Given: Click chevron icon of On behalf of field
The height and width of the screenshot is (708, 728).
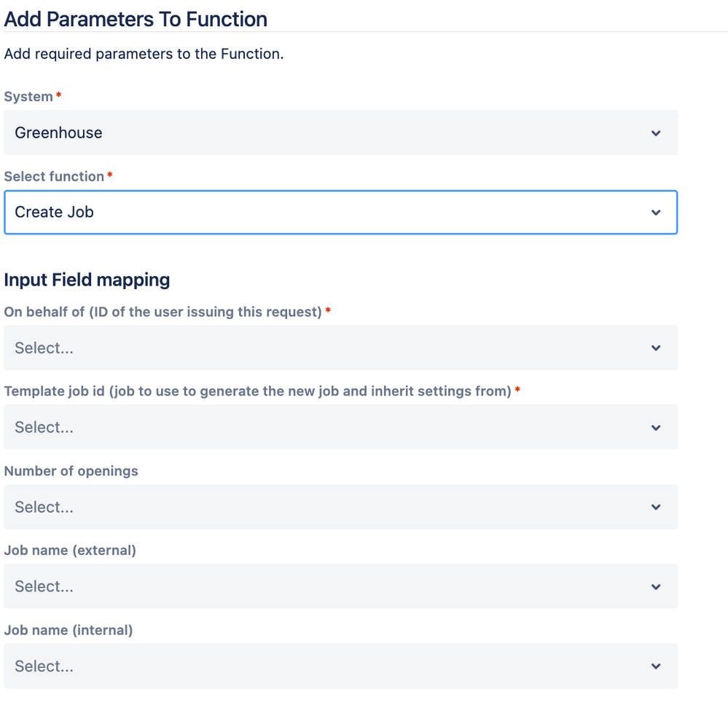Looking at the screenshot, I should [x=656, y=348].
